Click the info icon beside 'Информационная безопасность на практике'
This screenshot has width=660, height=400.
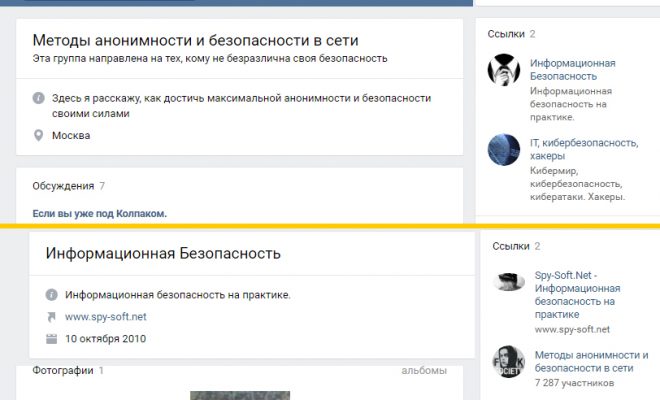point(52,295)
